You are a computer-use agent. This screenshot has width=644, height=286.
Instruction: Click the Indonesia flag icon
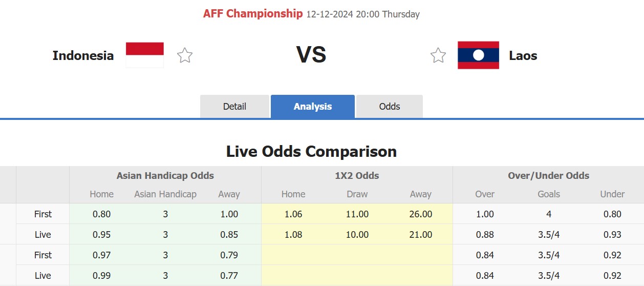(145, 55)
